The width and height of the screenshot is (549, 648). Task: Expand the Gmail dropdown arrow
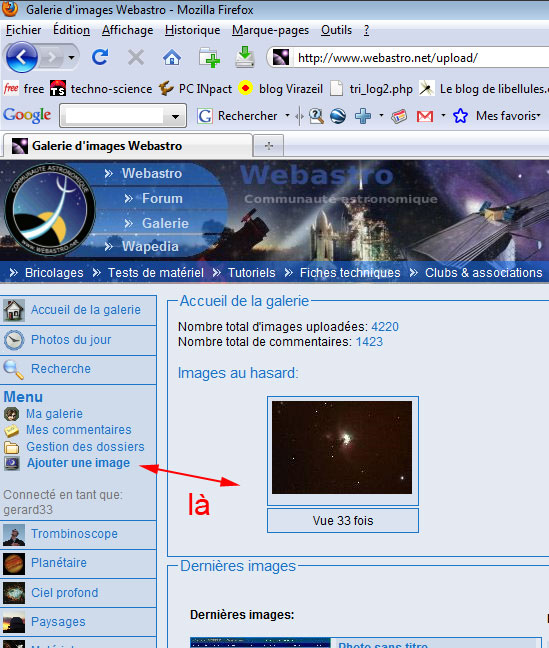[443, 115]
